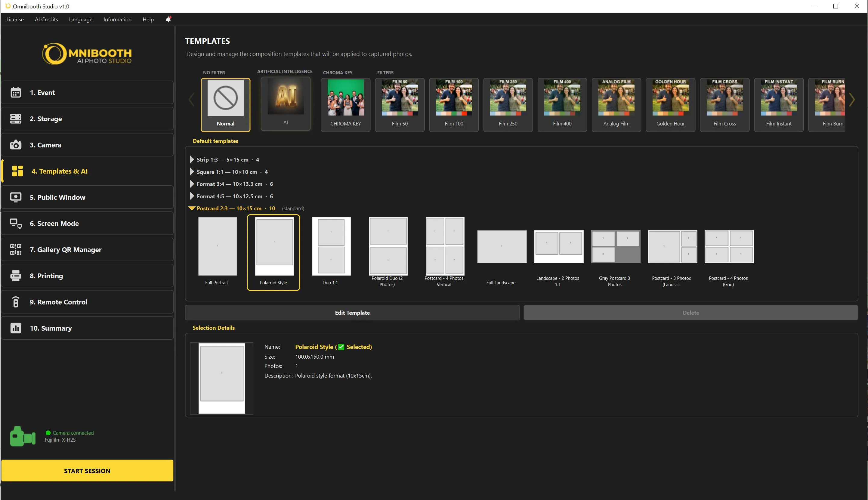Click the greyed-out Delete button
The height and width of the screenshot is (500, 868).
(x=690, y=313)
